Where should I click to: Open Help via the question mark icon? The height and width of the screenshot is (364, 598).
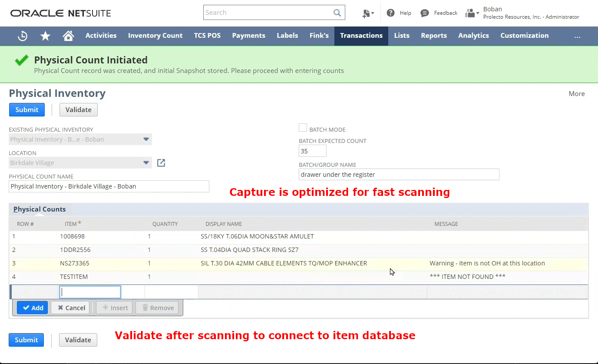tap(390, 13)
